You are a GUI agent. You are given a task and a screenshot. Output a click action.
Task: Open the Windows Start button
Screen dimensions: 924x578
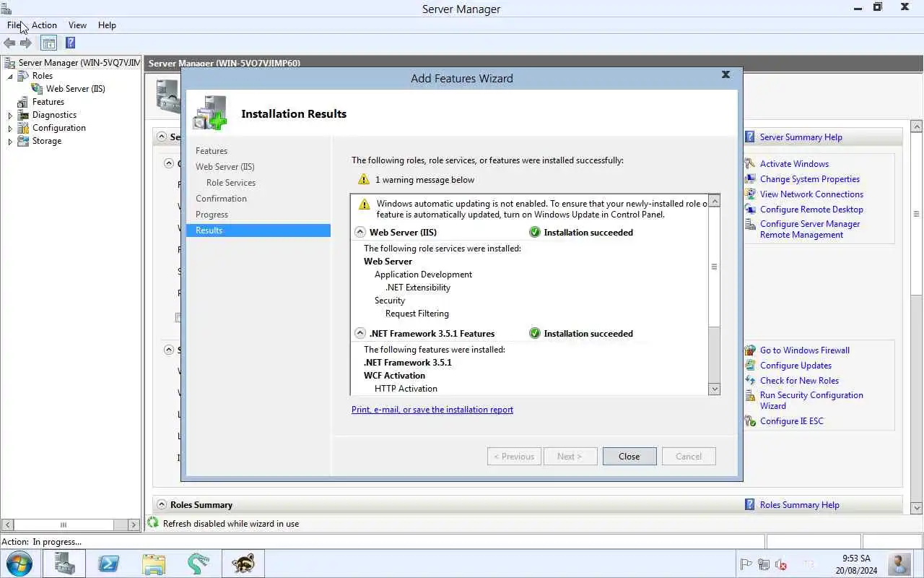click(x=19, y=564)
